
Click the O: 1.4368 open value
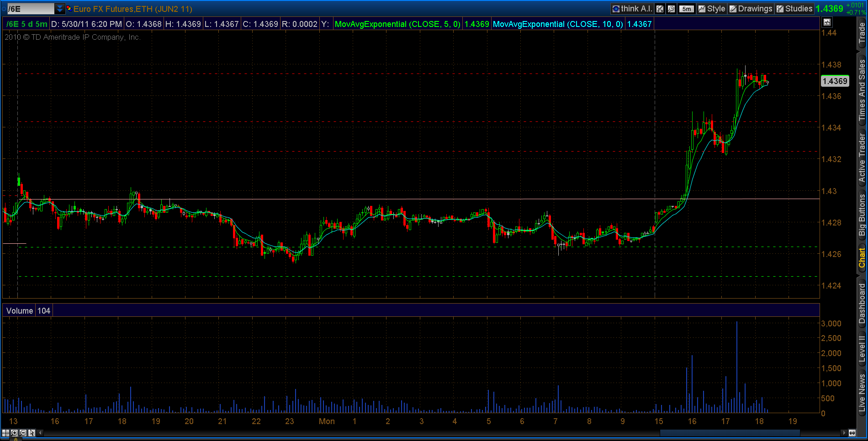pos(143,24)
